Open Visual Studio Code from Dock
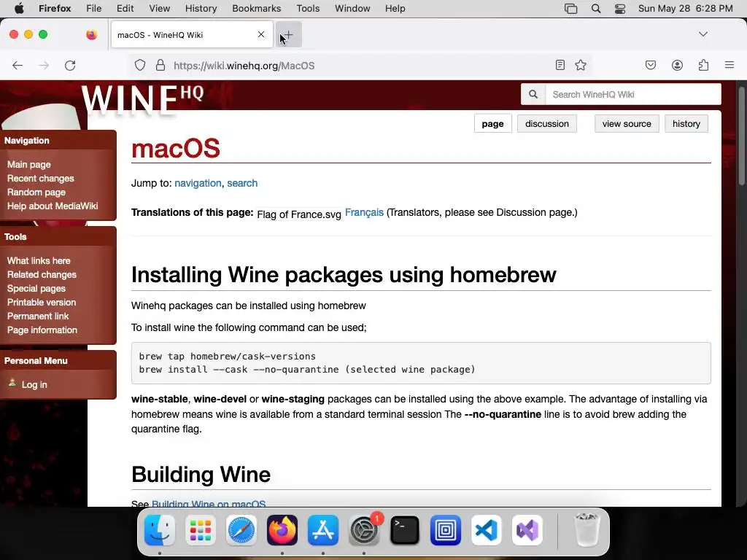This screenshot has height=560, width=747. tap(487, 530)
